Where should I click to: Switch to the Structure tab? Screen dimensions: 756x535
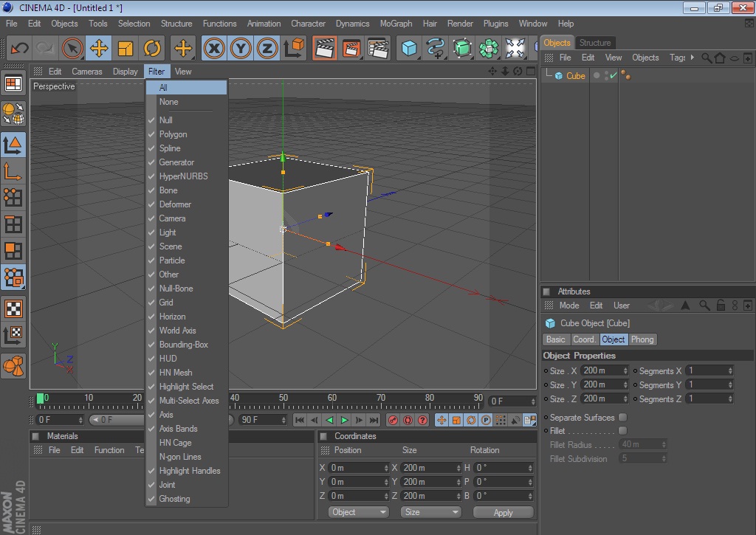tap(595, 42)
